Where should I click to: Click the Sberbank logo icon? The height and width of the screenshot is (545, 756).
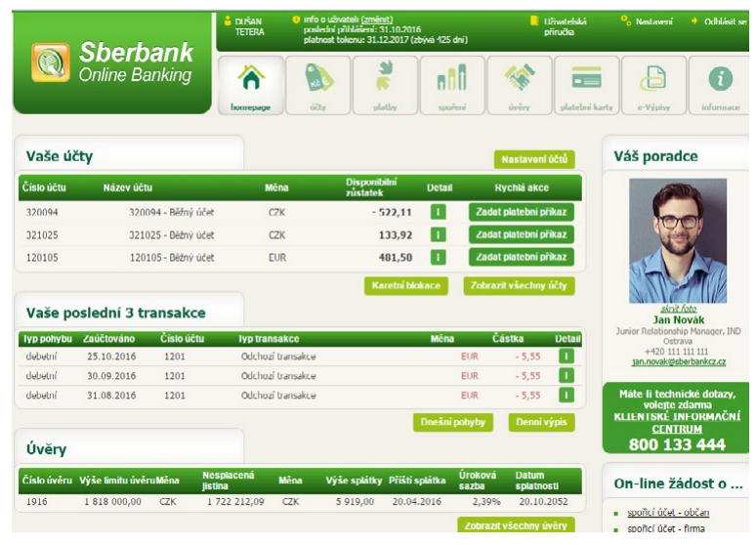coord(51,63)
